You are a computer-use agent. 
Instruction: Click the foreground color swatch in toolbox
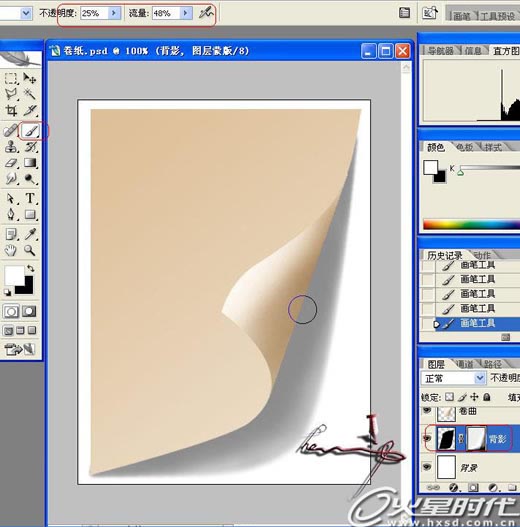(x=14, y=275)
